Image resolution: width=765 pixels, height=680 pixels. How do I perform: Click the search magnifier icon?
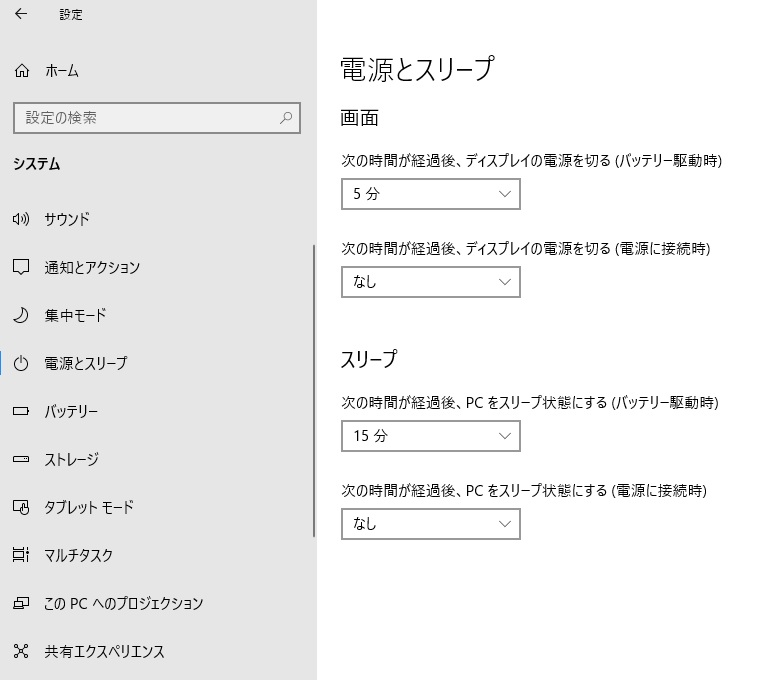pyautogui.click(x=286, y=118)
